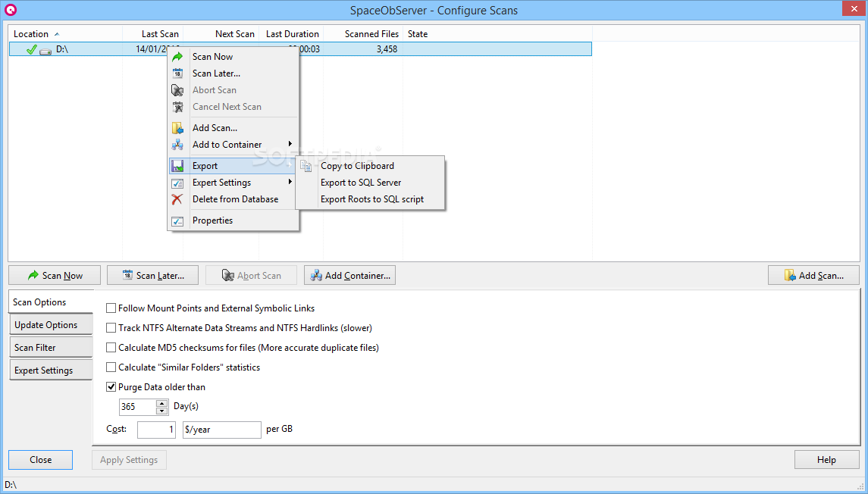Enable Calculate MD5 checksums for files
Image resolution: width=868 pixels, height=494 pixels.
click(111, 348)
